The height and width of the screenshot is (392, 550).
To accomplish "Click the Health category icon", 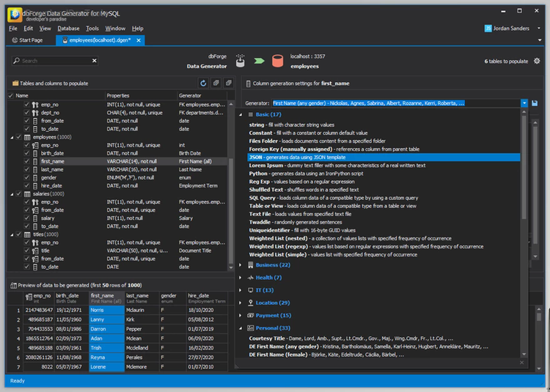I will (x=251, y=278).
